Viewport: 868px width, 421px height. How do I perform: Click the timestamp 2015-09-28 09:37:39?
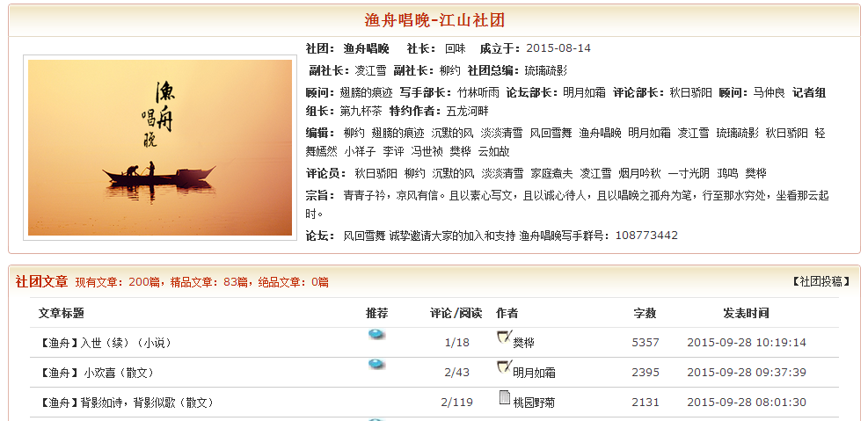point(747,373)
